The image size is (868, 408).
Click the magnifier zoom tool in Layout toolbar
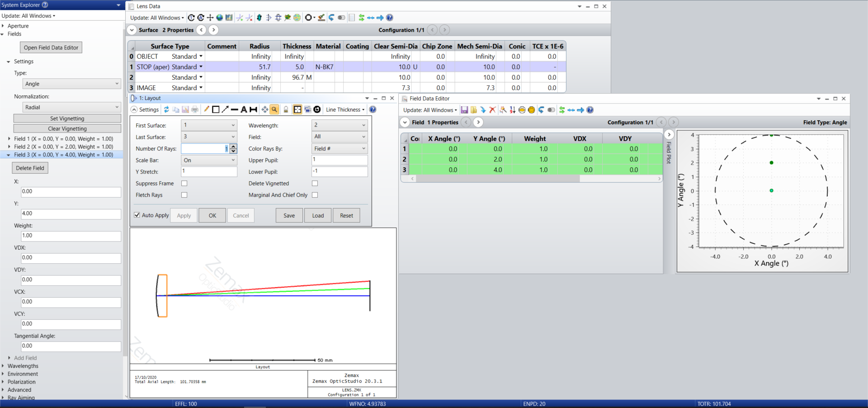274,109
